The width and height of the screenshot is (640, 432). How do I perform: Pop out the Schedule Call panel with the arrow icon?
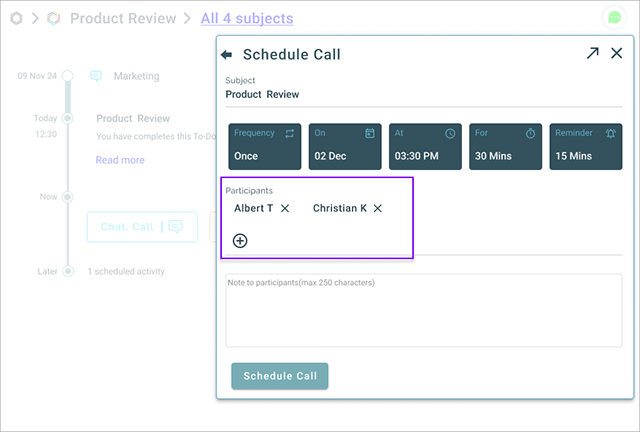593,53
